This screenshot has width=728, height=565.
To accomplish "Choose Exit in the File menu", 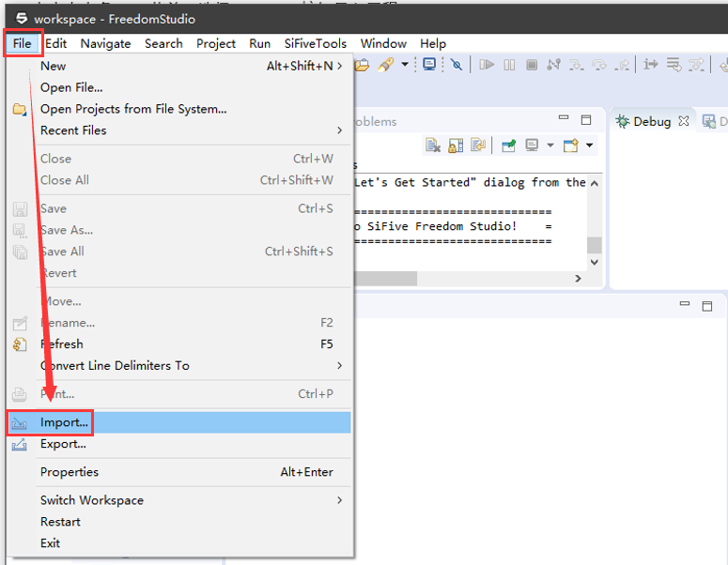I will tap(178, 543).
